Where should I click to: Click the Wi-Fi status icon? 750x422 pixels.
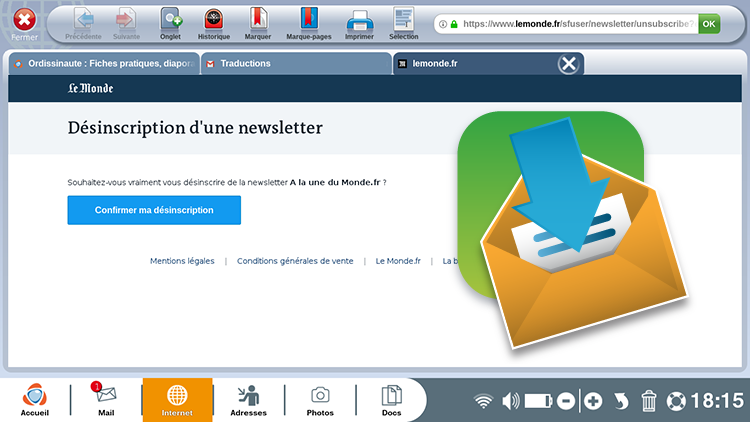click(483, 401)
